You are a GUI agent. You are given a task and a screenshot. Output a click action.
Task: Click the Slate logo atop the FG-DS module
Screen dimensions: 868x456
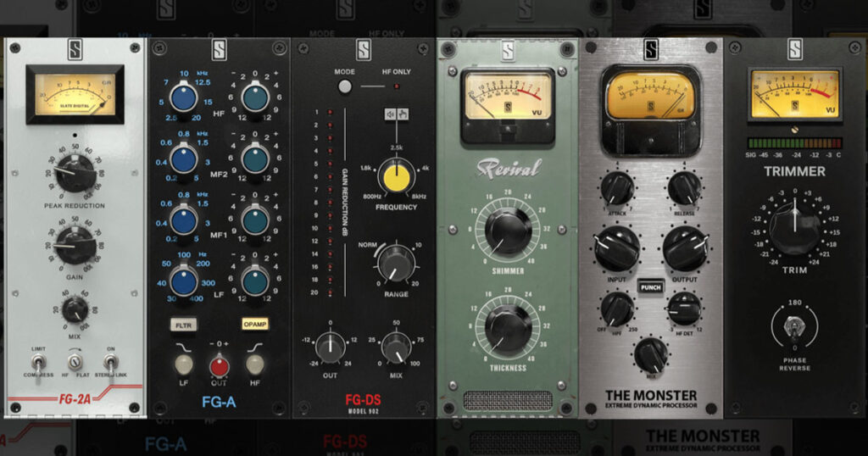tap(363, 51)
